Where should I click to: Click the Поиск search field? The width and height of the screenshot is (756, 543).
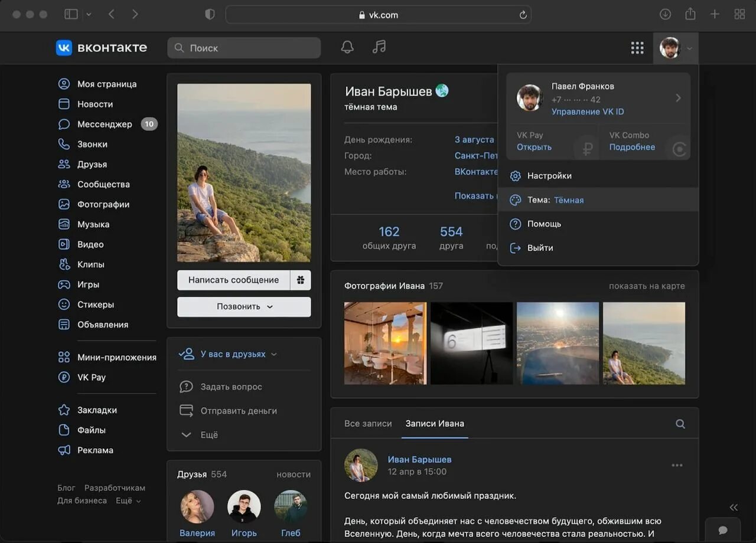pos(244,48)
